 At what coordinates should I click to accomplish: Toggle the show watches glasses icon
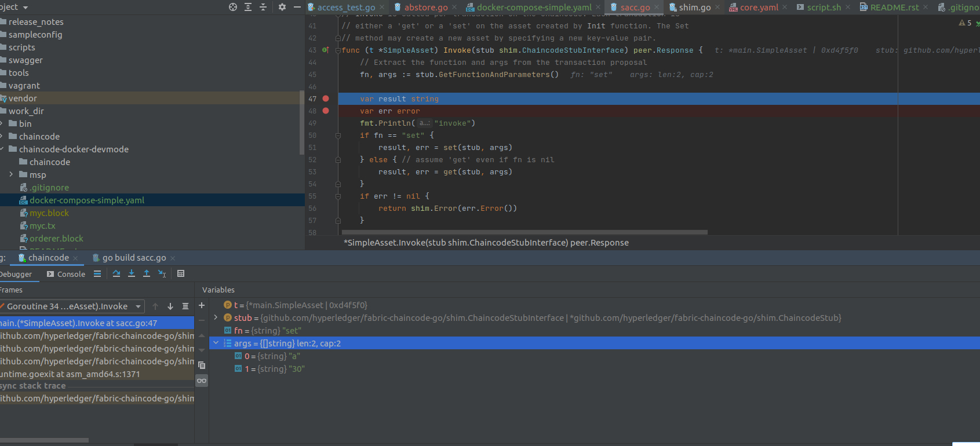pos(202,381)
